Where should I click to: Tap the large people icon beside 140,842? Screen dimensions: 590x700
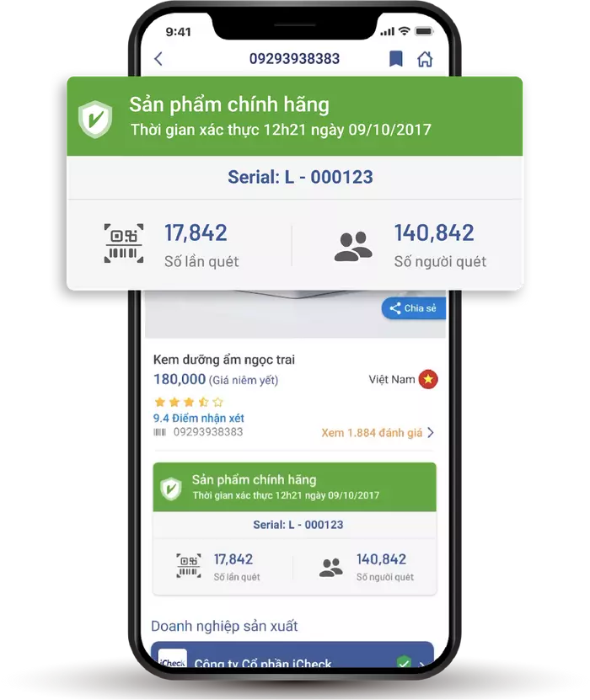(x=353, y=247)
